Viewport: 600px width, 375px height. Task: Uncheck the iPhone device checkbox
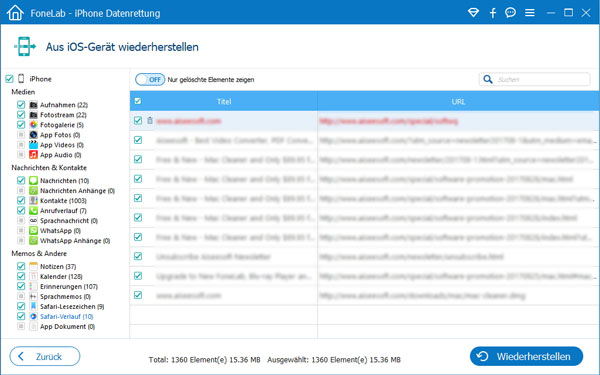(x=10, y=79)
